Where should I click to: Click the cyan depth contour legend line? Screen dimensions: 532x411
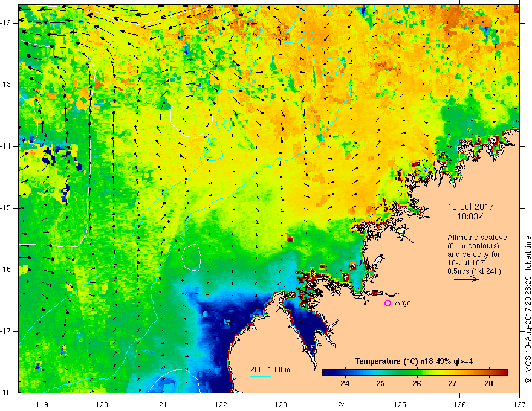tap(260, 376)
